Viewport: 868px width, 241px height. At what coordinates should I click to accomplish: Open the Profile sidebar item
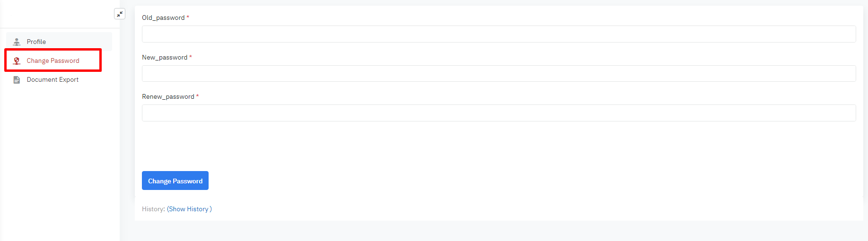[36, 42]
